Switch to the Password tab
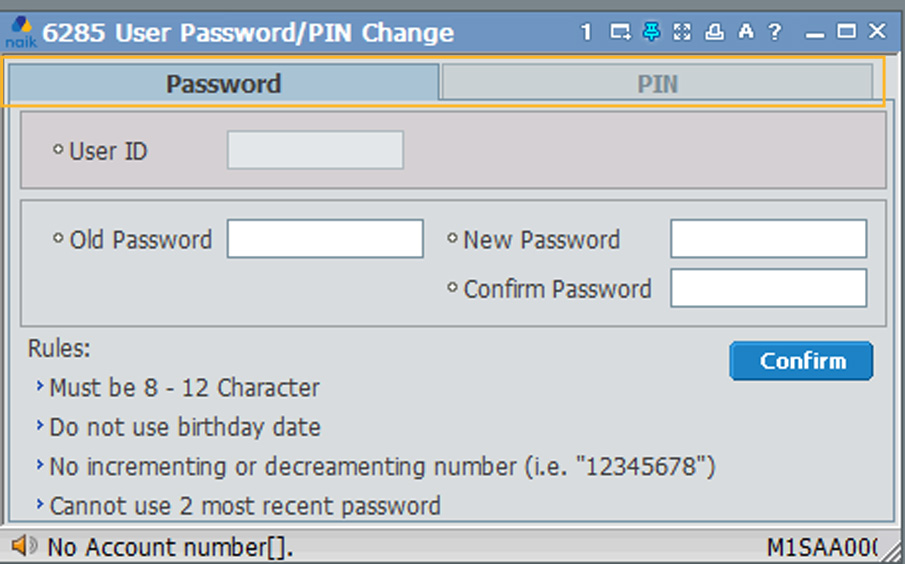The image size is (905, 564). (x=223, y=84)
